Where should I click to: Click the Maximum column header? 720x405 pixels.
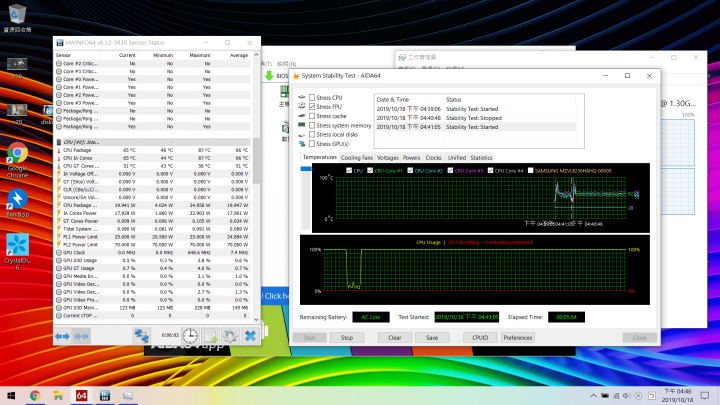(193, 55)
